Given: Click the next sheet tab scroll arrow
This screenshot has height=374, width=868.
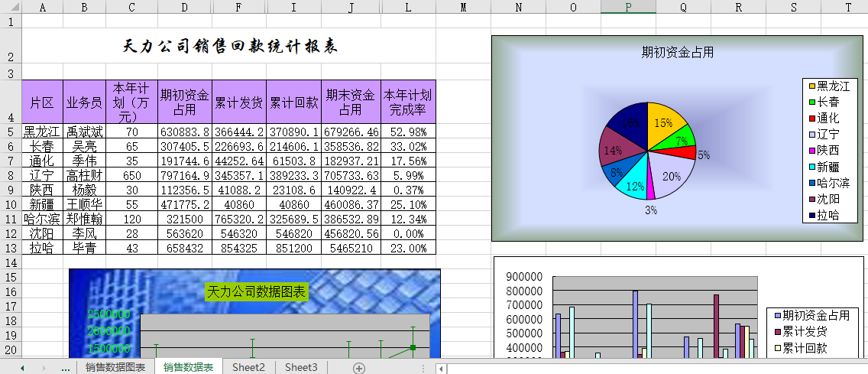Looking at the screenshot, I should coord(44,368).
